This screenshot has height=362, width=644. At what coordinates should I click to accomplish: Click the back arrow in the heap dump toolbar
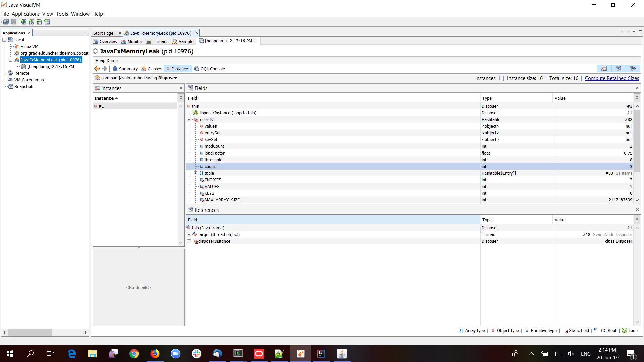[97, 69]
